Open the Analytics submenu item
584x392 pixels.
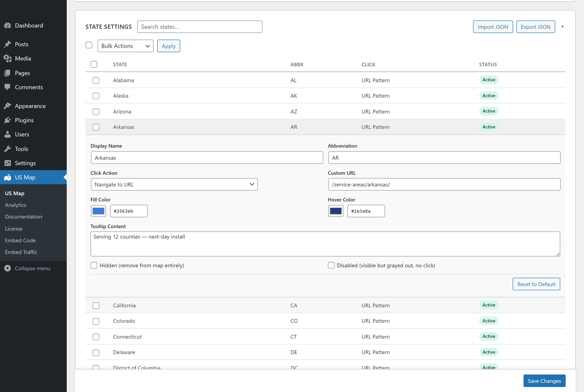point(16,205)
